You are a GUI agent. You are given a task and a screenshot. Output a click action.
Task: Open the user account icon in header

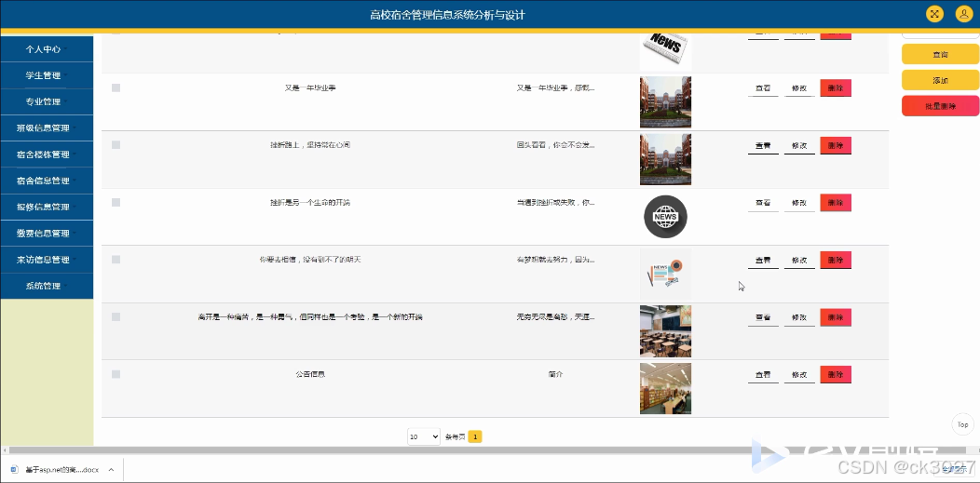tap(964, 14)
